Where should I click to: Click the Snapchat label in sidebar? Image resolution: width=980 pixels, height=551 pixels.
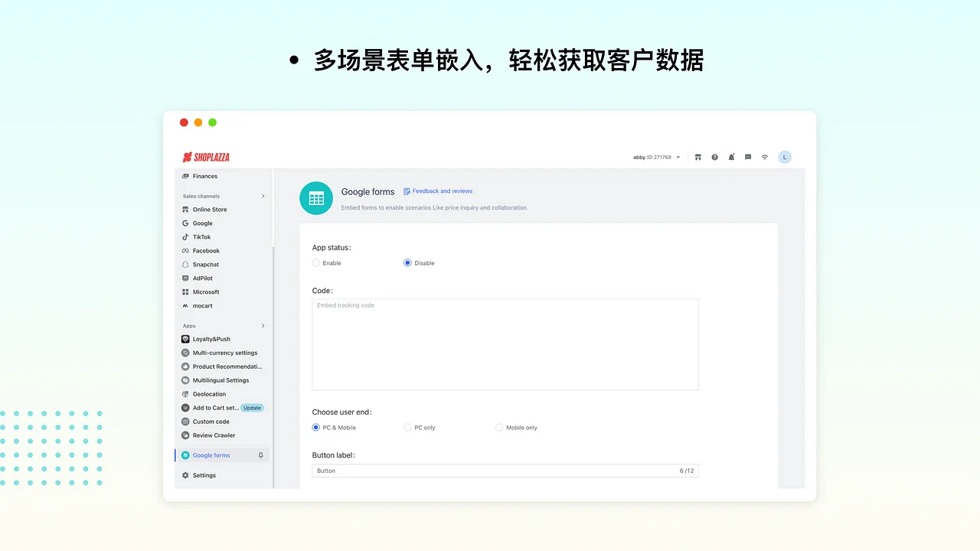tap(206, 265)
